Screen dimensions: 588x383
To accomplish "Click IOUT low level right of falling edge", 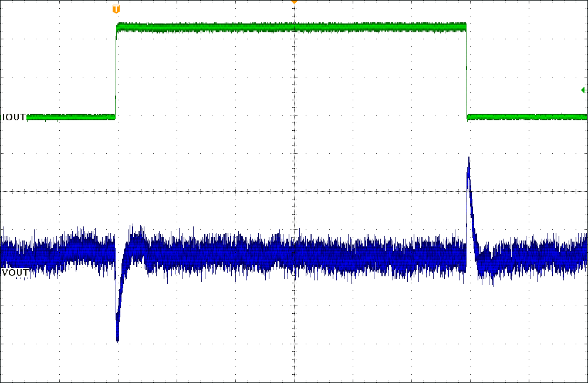I will (528, 117).
